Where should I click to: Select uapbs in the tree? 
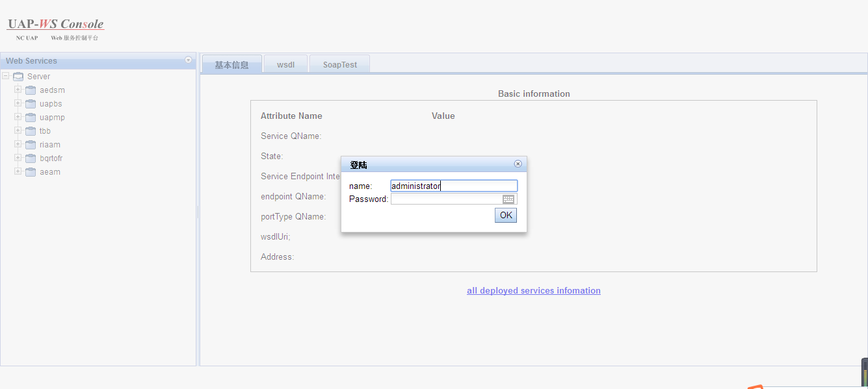pyautogui.click(x=51, y=104)
